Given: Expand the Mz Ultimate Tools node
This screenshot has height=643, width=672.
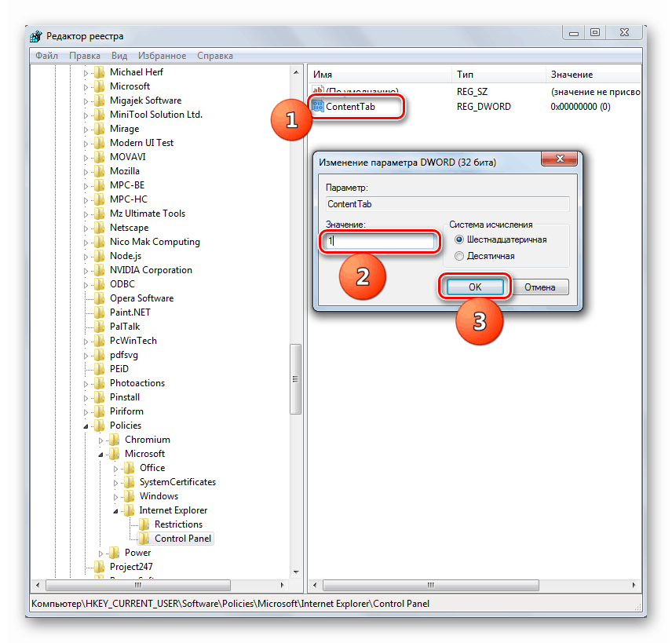Looking at the screenshot, I should 86,214.
